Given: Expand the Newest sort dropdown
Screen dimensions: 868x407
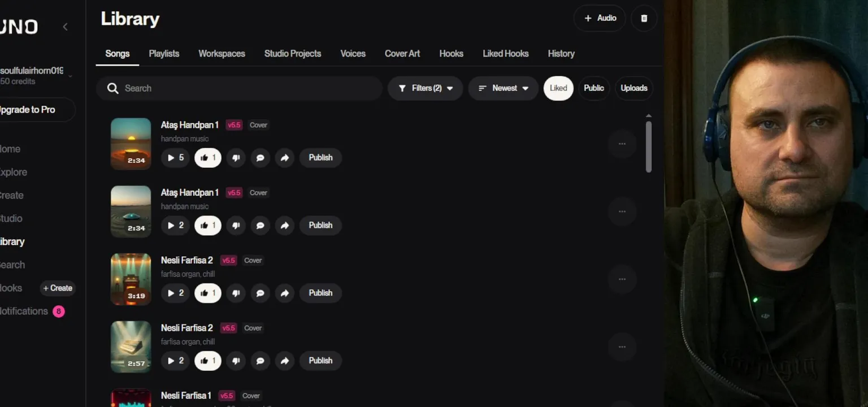Looking at the screenshot, I should pyautogui.click(x=503, y=88).
